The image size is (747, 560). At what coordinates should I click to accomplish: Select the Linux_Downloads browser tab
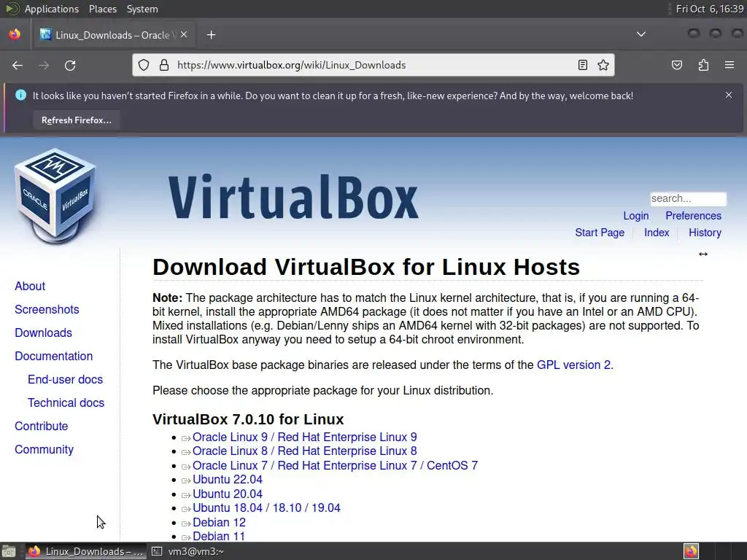point(113,35)
